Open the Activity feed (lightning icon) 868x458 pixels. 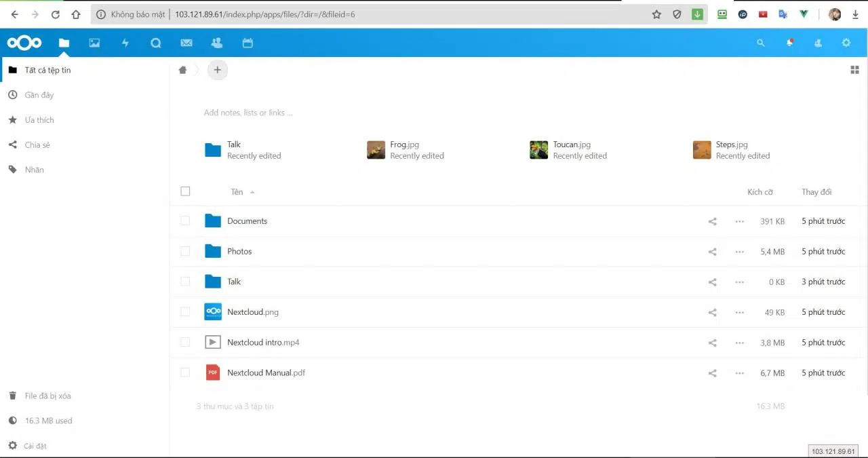(x=125, y=42)
